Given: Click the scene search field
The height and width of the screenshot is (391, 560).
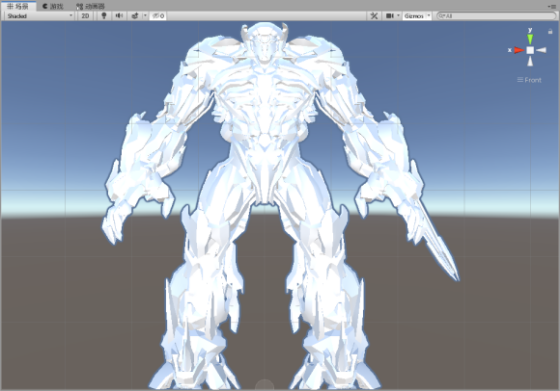Looking at the screenshot, I should pyautogui.click(x=496, y=16).
